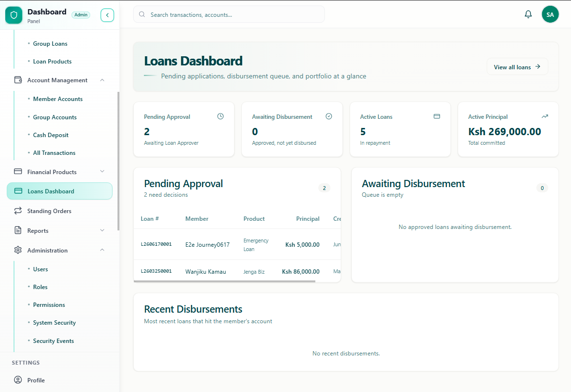Click the clock icon on Pending Approval card
The image size is (571, 392).
[x=221, y=116]
